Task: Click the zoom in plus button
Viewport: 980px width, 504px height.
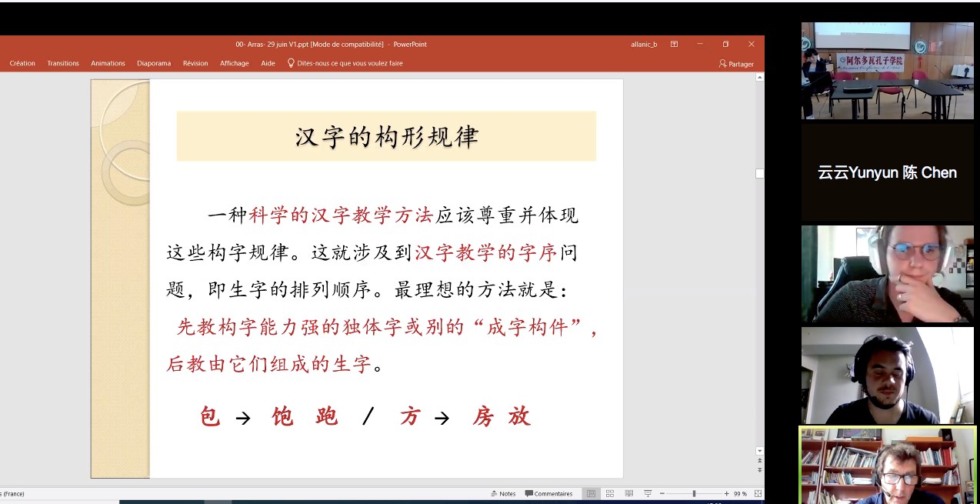Action: click(x=726, y=493)
